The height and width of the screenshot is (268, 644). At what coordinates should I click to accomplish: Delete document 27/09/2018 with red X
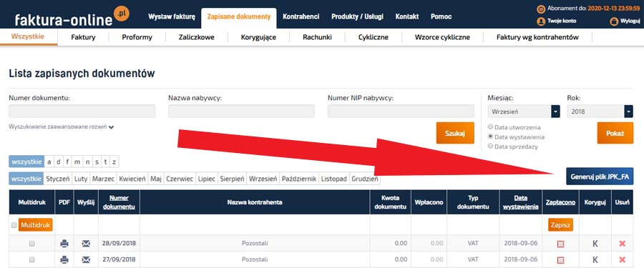pyautogui.click(x=623, y=259)
